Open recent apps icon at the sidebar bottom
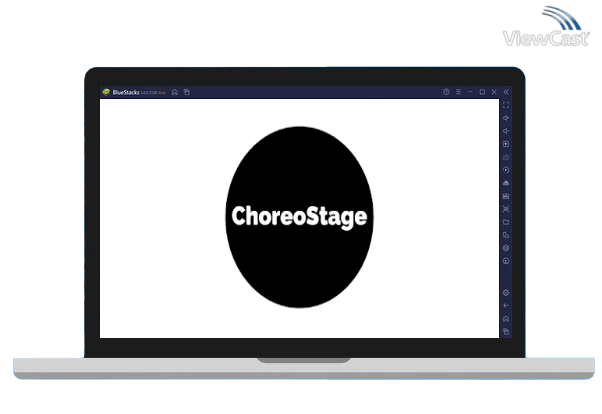 pos(506,331)
